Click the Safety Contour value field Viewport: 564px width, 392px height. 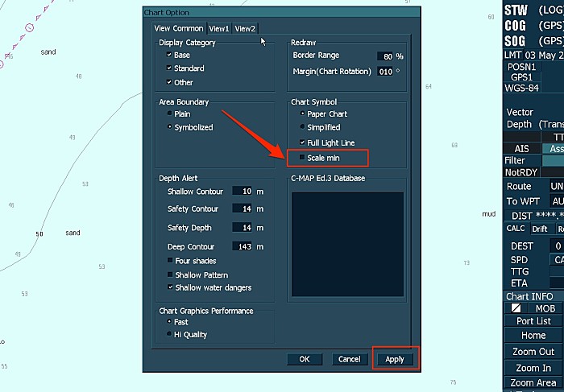pyautogui.click(x=242, y=209)
